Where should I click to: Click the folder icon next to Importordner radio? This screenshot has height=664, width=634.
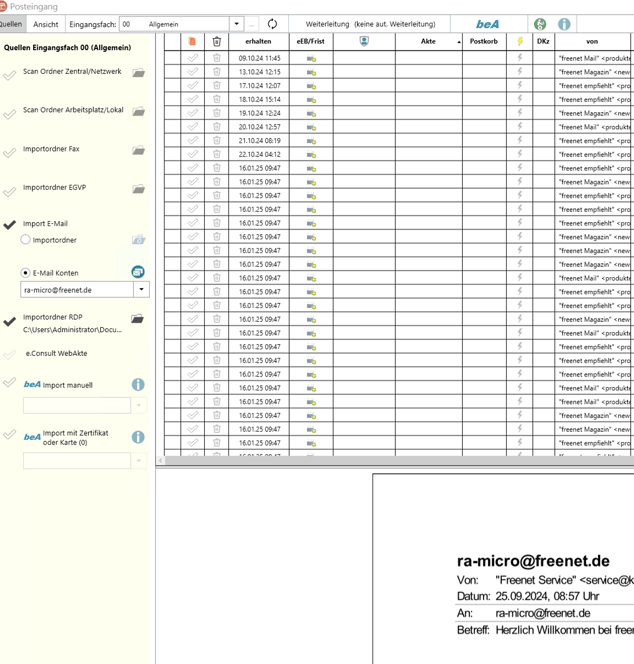(138, 240)
